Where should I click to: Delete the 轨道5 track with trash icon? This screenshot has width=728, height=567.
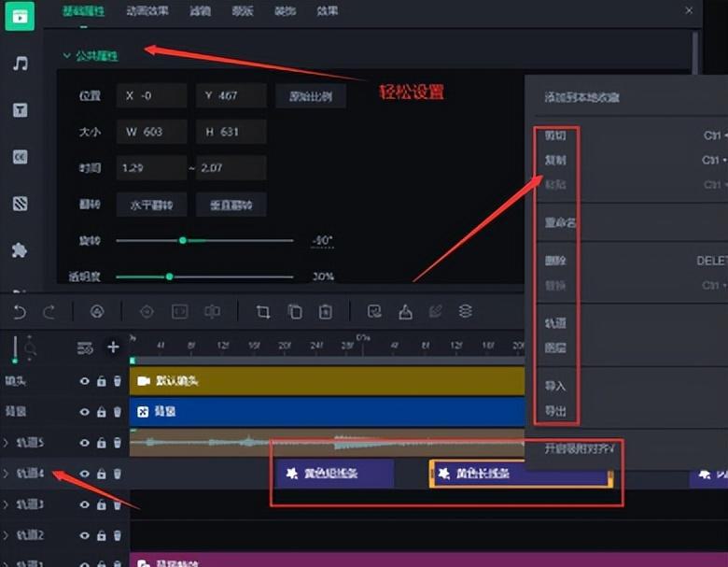click(x=118, y=443)
